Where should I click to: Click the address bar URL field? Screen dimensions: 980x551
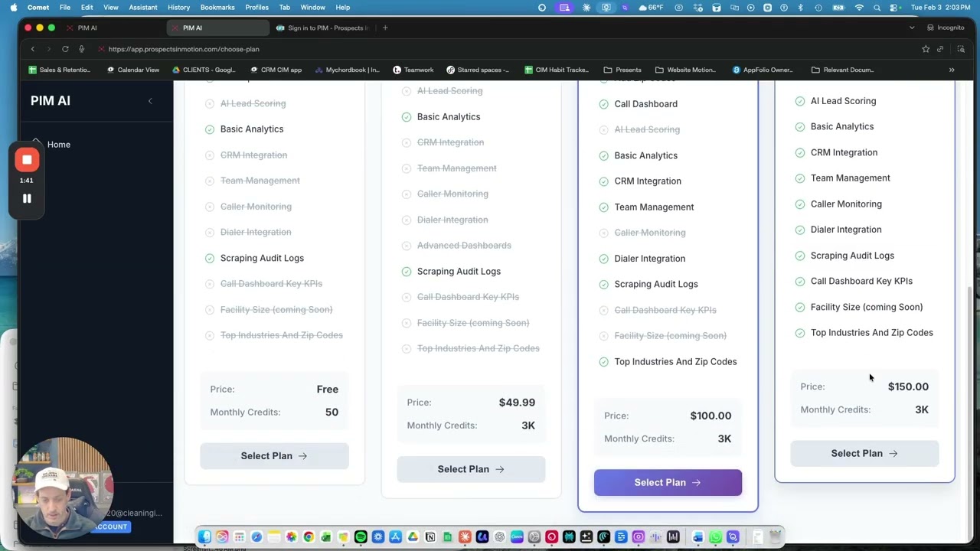pos(505,49)
